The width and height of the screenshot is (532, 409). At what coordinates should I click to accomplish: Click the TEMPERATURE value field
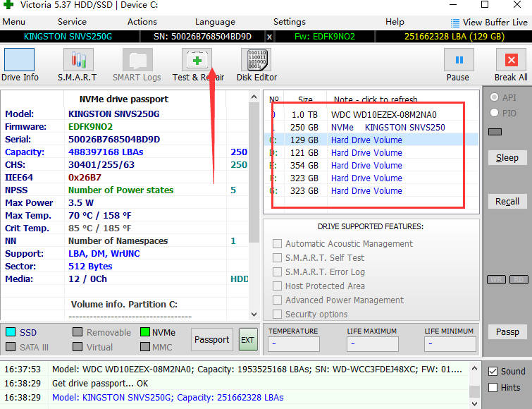coord(294,344)
